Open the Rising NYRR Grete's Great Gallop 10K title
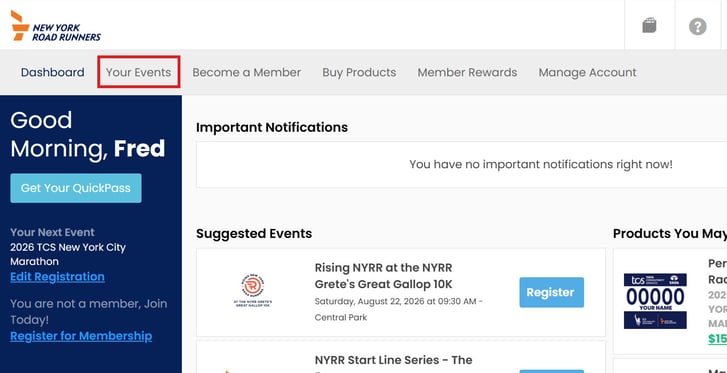This screenshot has width=727, height=373. click(x=383, y=276)
